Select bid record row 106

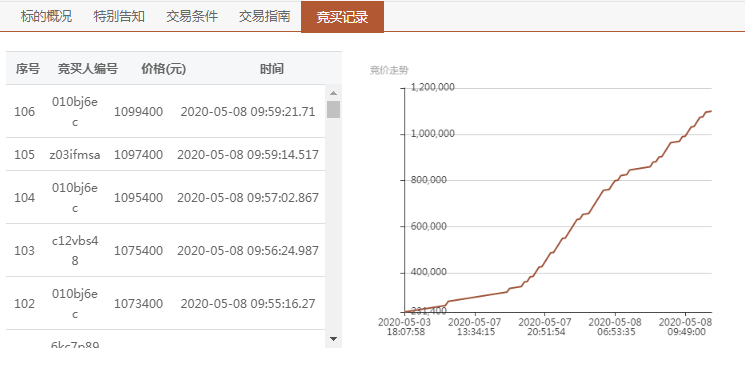coord(165,112)
